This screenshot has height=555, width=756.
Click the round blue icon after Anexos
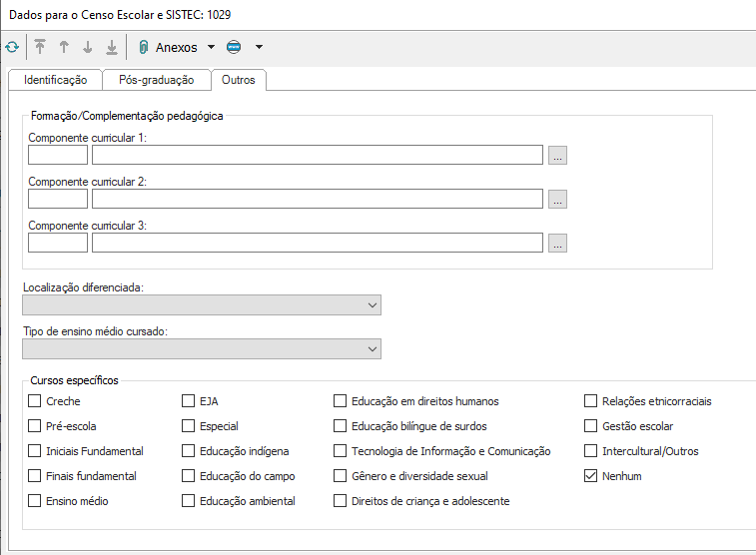234,47
